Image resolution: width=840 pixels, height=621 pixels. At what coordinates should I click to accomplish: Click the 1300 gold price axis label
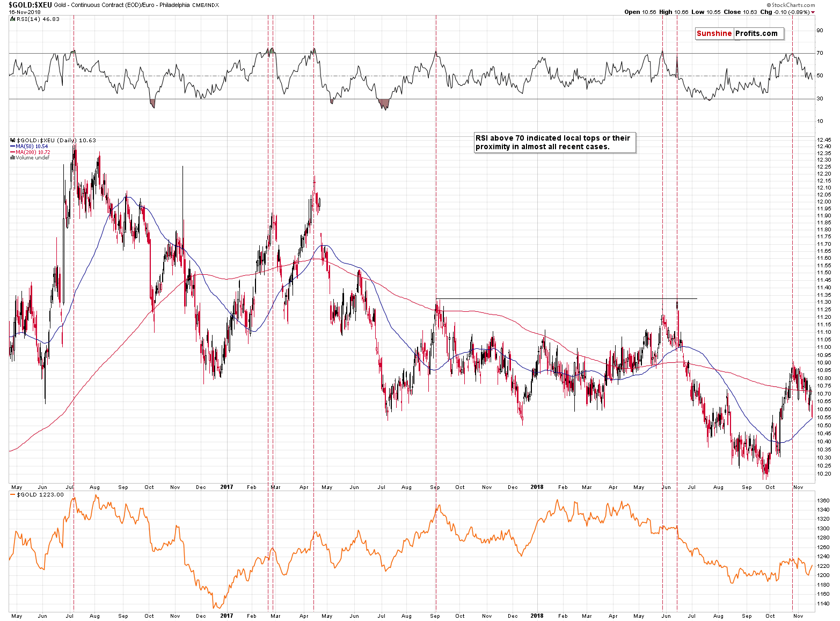[x=823, y=529]
